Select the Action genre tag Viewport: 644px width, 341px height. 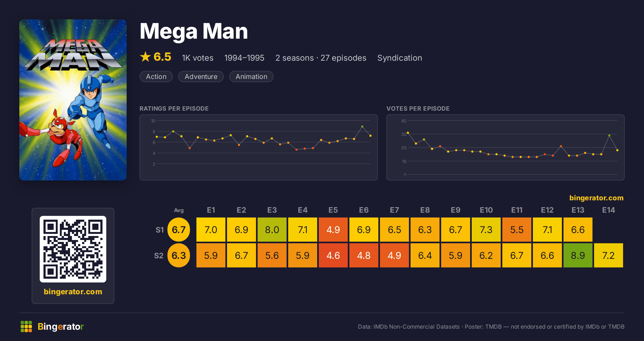[x=156, y=77]
